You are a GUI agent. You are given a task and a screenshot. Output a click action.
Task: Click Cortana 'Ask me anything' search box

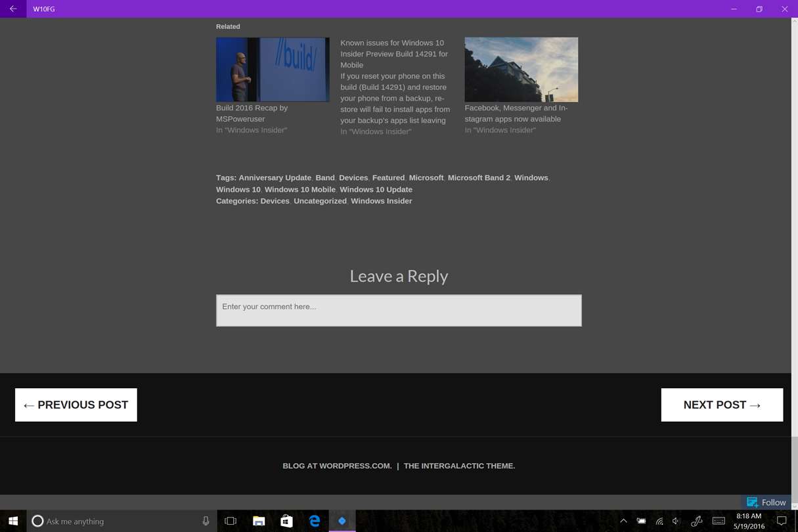pyautogui.click(x=122, y=521)
